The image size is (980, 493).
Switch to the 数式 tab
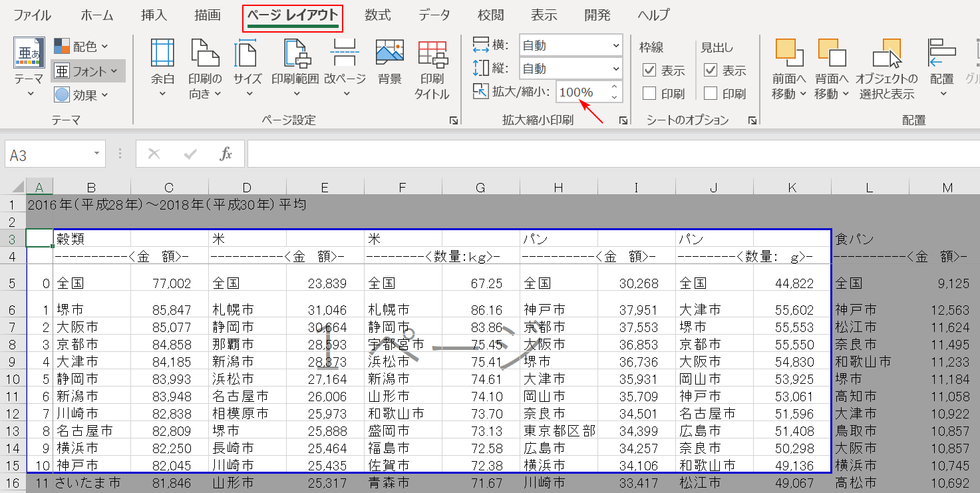(377, 15)
